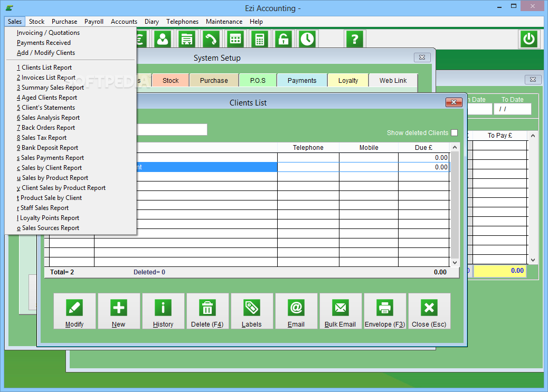Open client History info button

click(163, 311)
